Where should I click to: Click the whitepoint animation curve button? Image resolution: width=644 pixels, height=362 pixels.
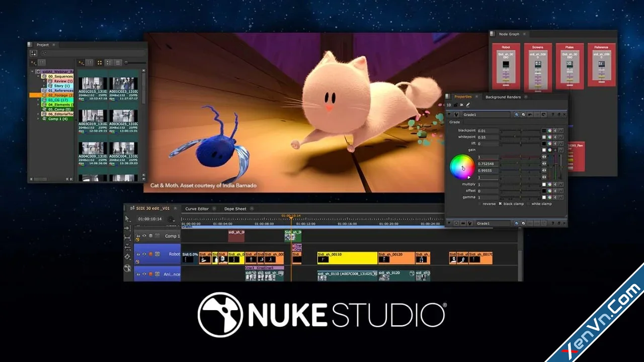pyautogui.click(x=560, y=137)
